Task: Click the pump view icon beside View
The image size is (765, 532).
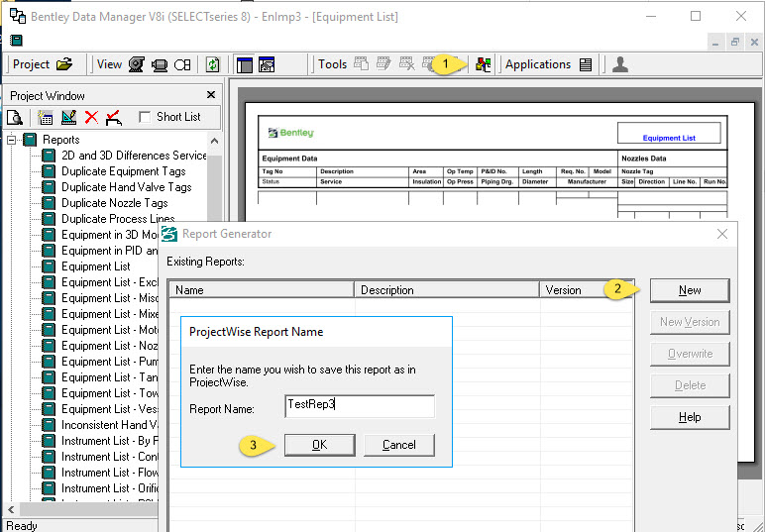Action: pos(136,64)
